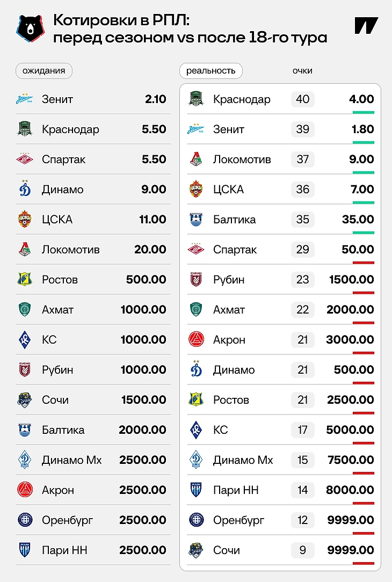Click Sochi logo in the ожидания list
This screenshot has height=582, width=392.
[x=25, y=400]
